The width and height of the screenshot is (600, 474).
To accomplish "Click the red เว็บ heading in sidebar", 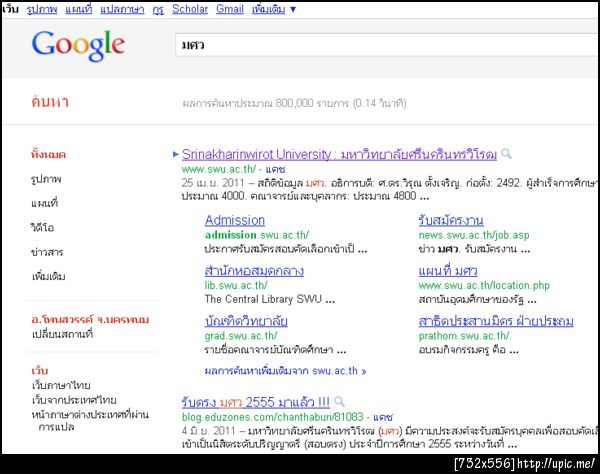I will click(x=40, y=370).
